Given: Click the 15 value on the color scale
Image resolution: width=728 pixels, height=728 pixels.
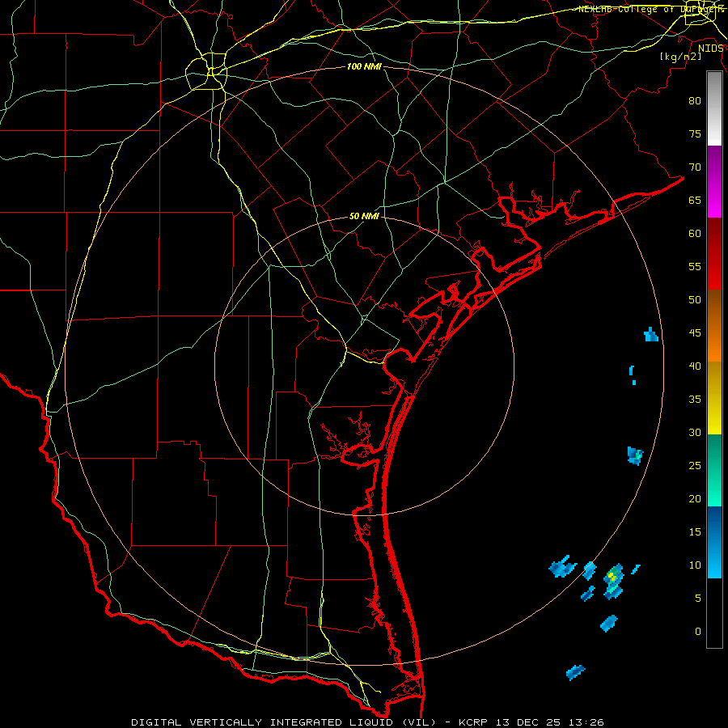Looking at the screenshot, I should [695, 532].
